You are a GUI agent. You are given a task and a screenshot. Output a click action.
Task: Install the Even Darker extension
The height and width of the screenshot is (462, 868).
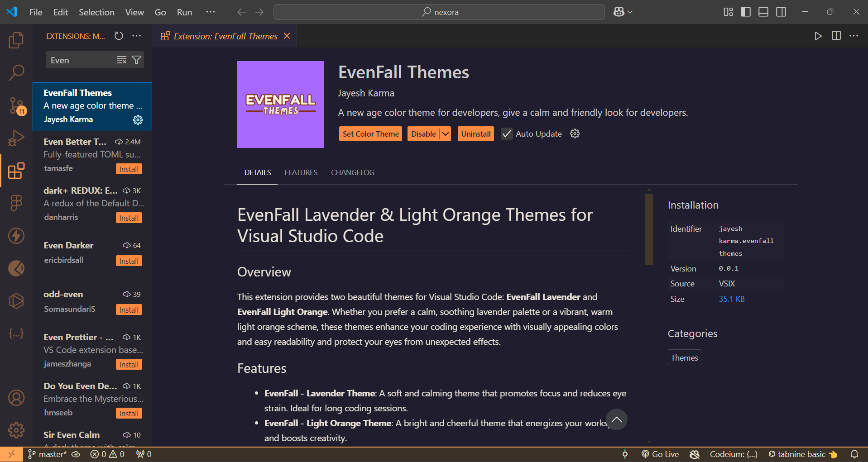129,261
